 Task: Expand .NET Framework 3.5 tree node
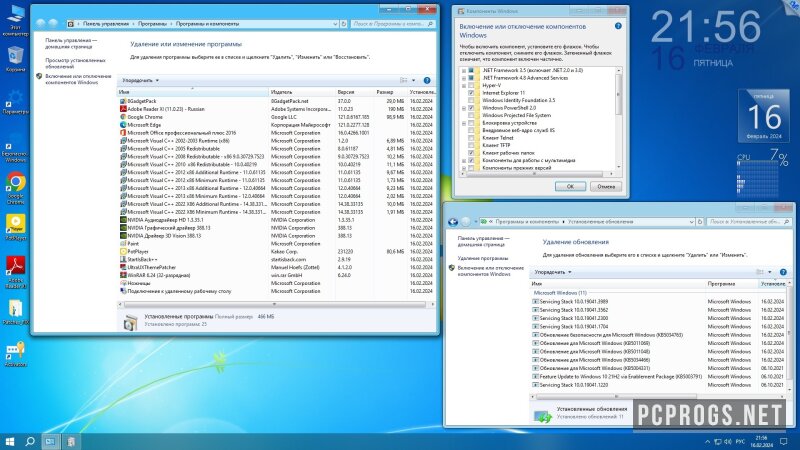[464, 70]
